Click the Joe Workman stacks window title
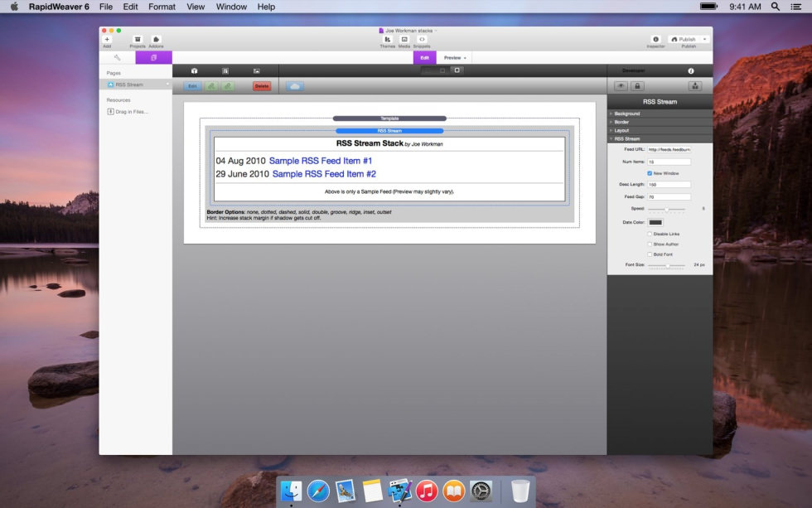Image resolution: width=812 pixels, height=508 pixels. (x=408, y=31)
